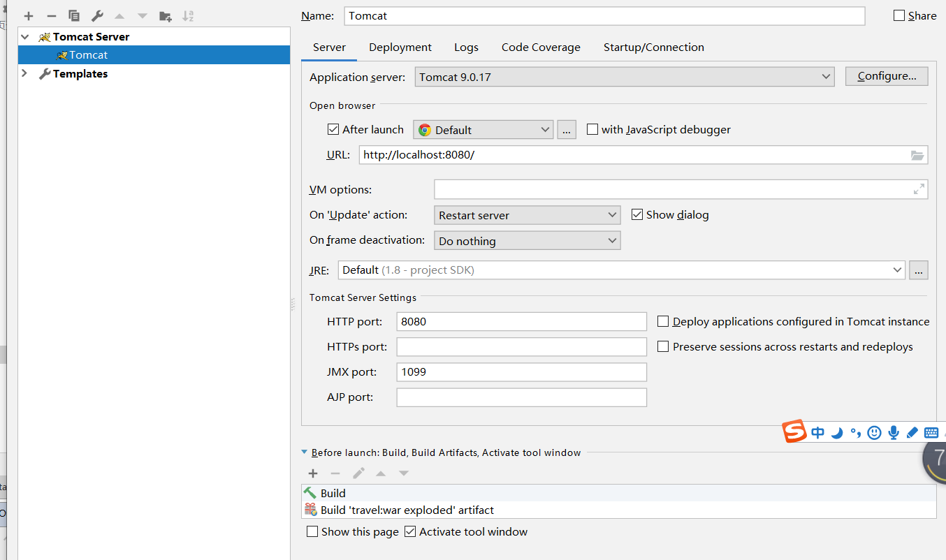Move before launch task down
Viewport: 946px width, 560px height.
[x=404, y=473]
